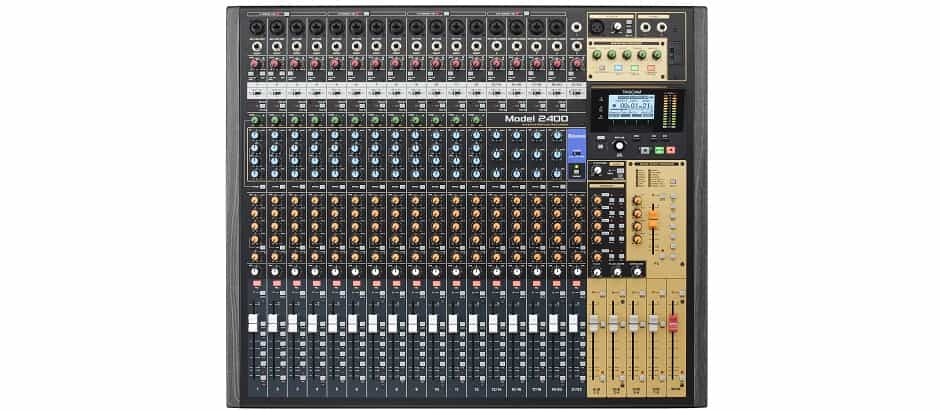Click the LED level meter beside the LCD
Viewport: 940px width, 411px height.
coord(668,108)
